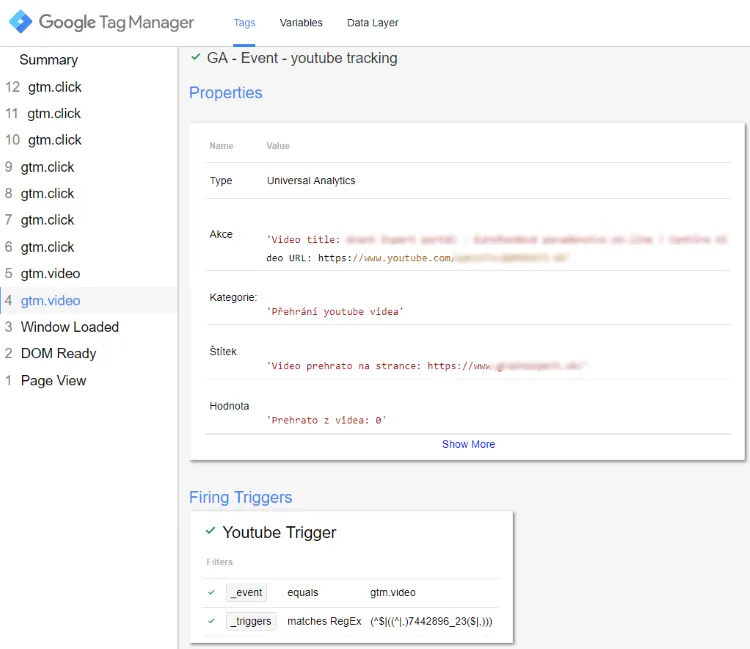The image size is (750, 649).
Task: Select event 12 gtm.click
Action: click(x=88, y=87)
